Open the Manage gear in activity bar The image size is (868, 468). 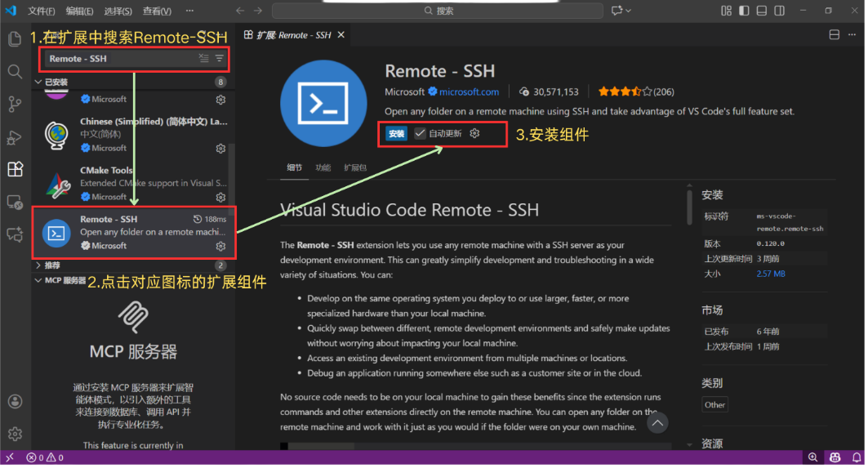[x=15, y=434]
